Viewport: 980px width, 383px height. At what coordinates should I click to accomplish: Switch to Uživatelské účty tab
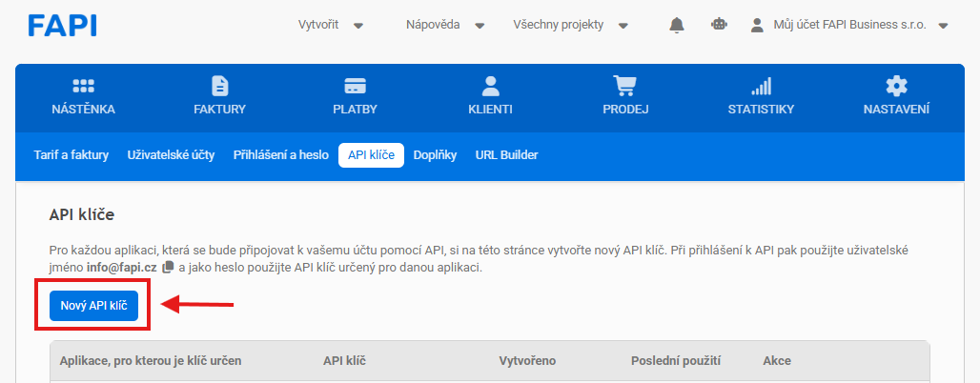[171, 155]
